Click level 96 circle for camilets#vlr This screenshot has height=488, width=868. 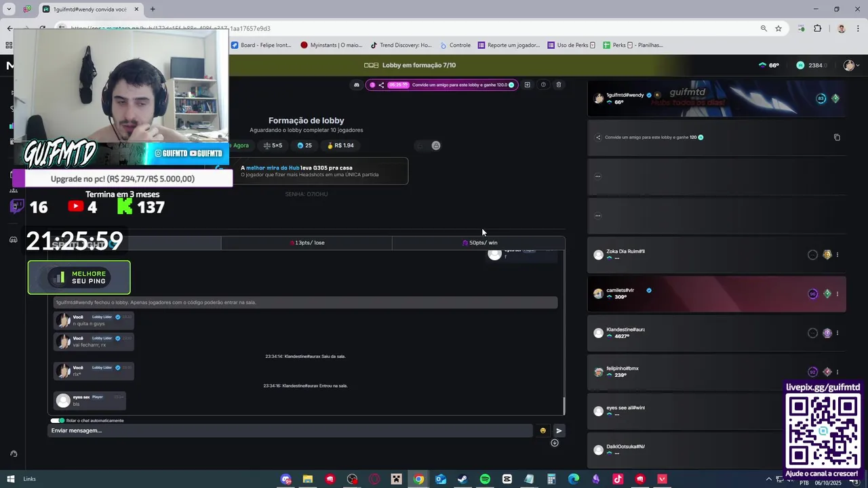tap(812, 294)
